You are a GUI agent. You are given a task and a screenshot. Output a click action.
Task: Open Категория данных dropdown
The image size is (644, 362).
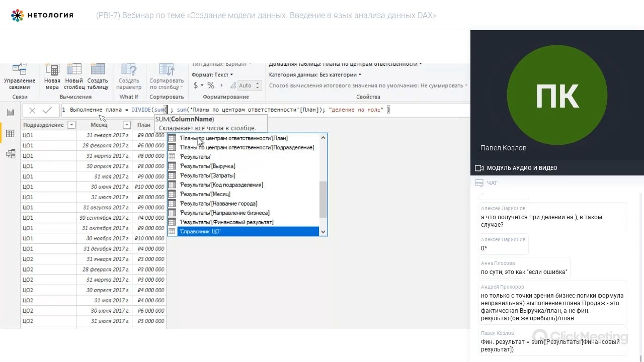pyautogui.click(x=315, y=75)
